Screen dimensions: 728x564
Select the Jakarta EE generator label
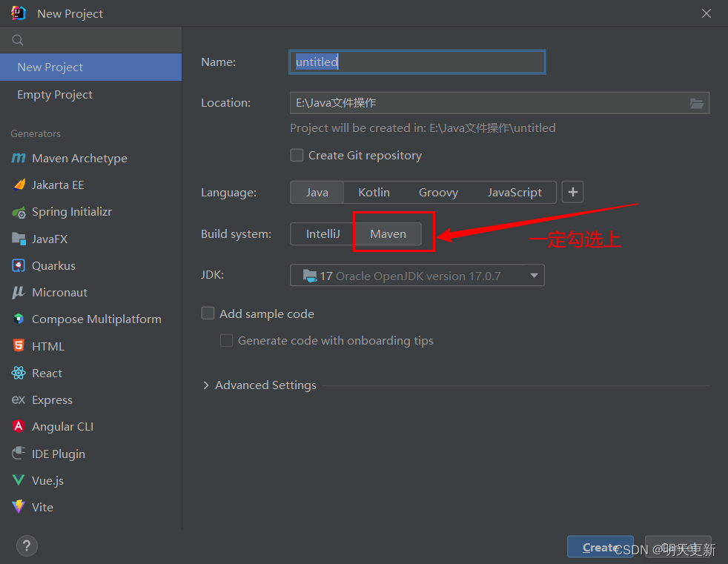coord(58,185)
